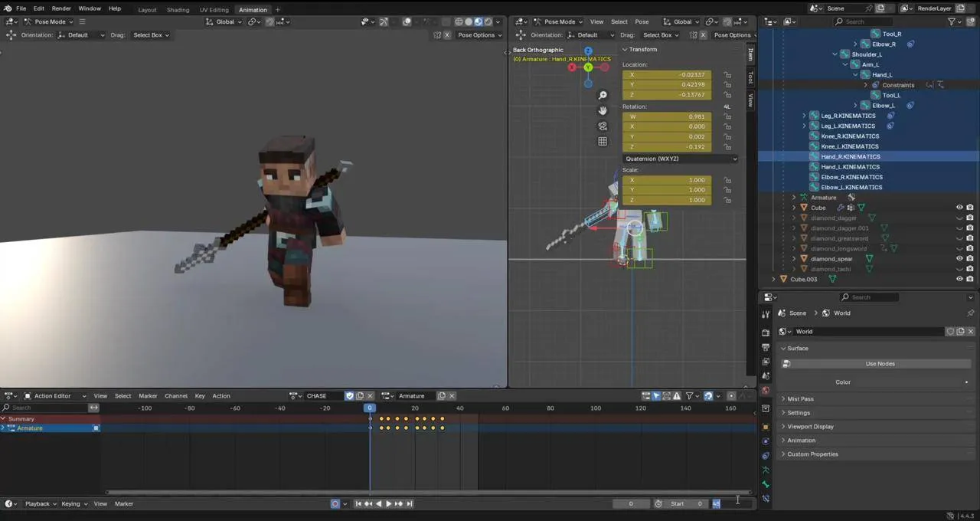Toggle camera view icon in right viewport
The image size is (980, 521).
pyautogui.click(x=603, y=126)
